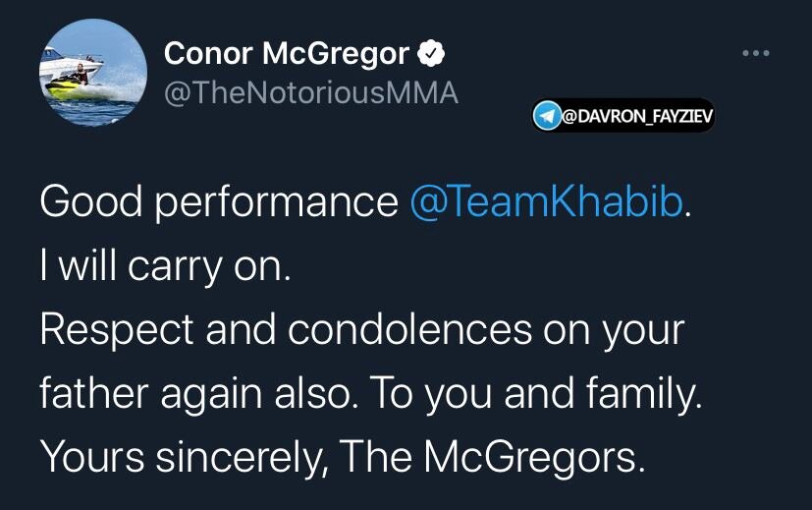Follow the @TeamKhabib mention link
This screenshot has width=812, height=510.
coord(546,201)
